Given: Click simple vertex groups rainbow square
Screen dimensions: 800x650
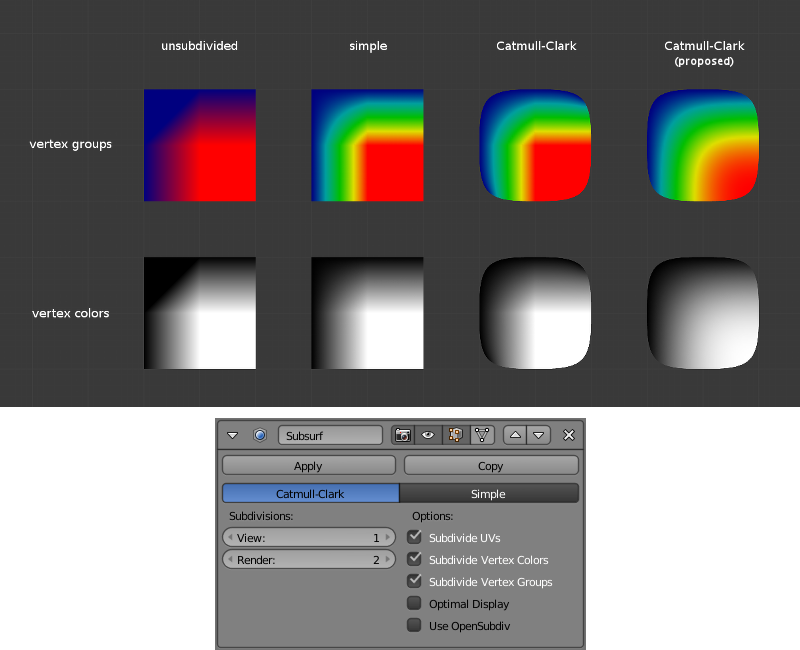Looking at the screenshot, I should (367, 145).
